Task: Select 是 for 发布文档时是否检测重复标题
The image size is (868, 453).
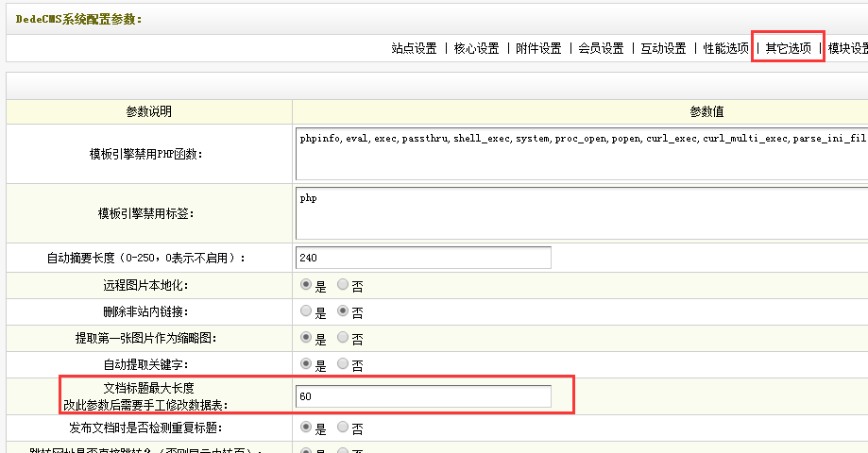Action: pos(306,428)
